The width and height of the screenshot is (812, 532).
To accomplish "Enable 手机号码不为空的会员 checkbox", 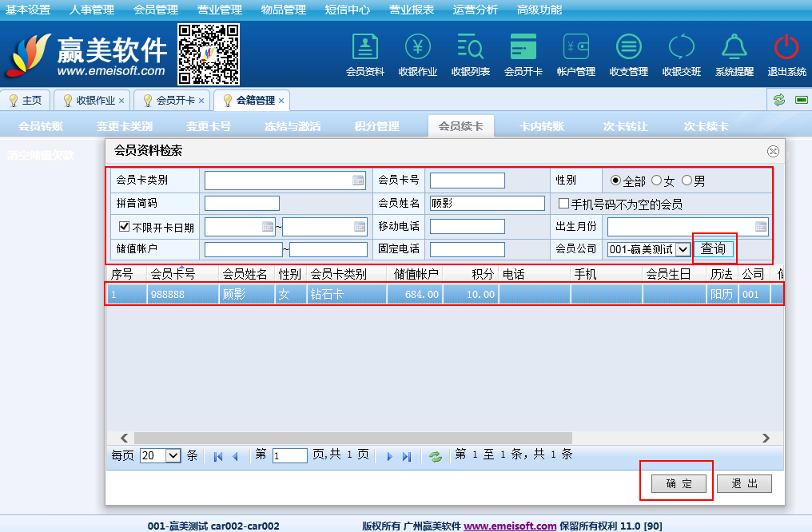I will [x=563, y=204].
